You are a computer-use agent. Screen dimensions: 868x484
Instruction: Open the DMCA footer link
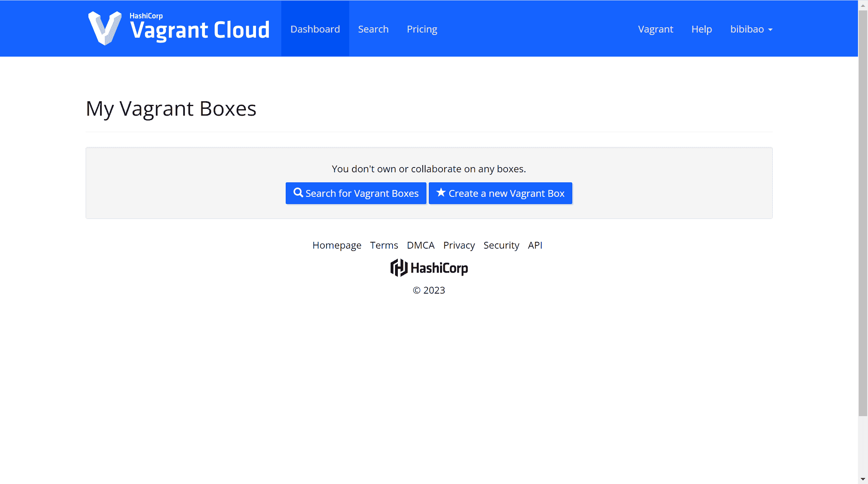click(421, 245)
